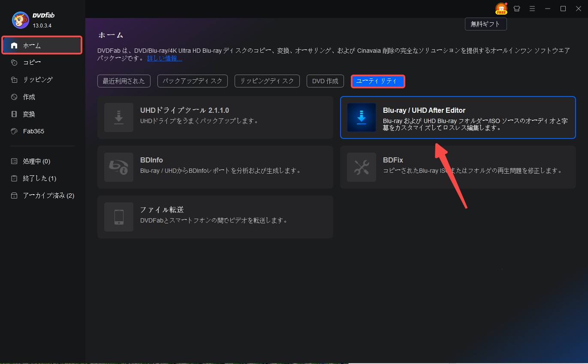Screen dimensions: 588x364
Task: Click the Blu-ray / UHD After Editor icon
Action: (x=361, y=117)
